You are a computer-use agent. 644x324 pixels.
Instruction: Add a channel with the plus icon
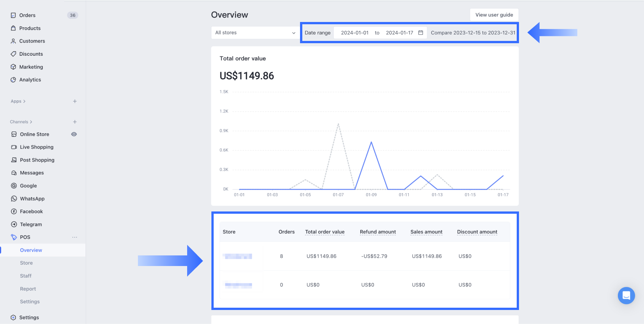click(x=75, y=122)
